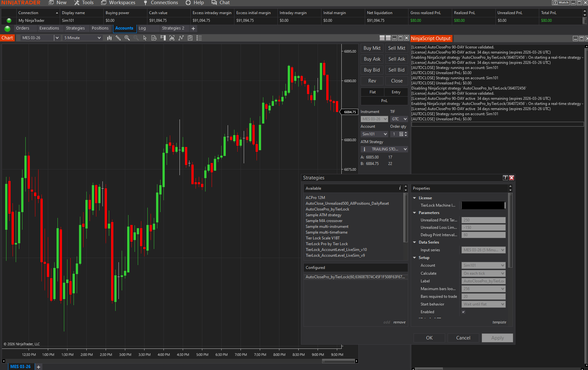Toggle Watch mode at top right
The width and height of the screenshot is (588, 370).
point(560,3)
